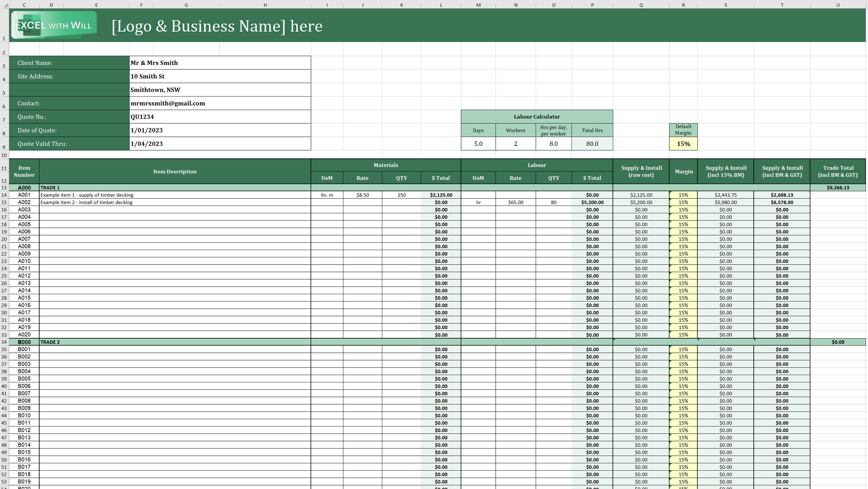Click the Total Hrs 80.0 cell
868x489 pixels.
point(592,144)
